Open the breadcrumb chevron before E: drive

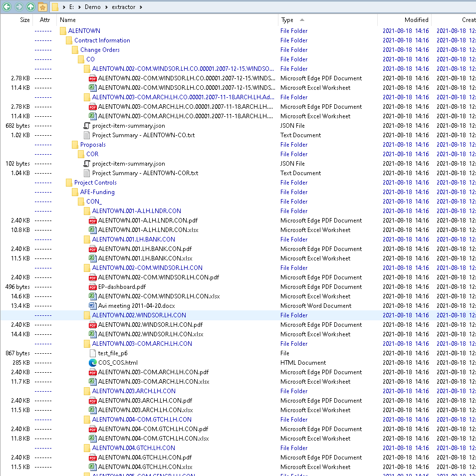pos(64,7)
